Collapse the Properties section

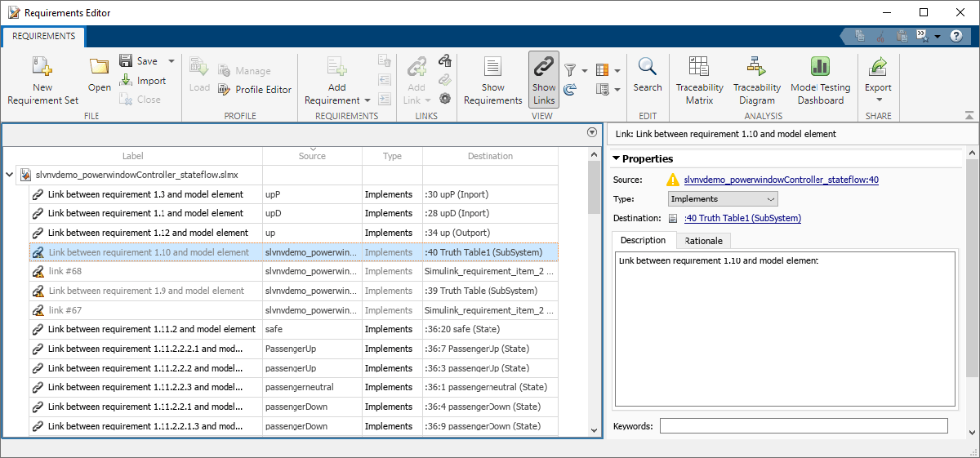click(x=616, y=158)
